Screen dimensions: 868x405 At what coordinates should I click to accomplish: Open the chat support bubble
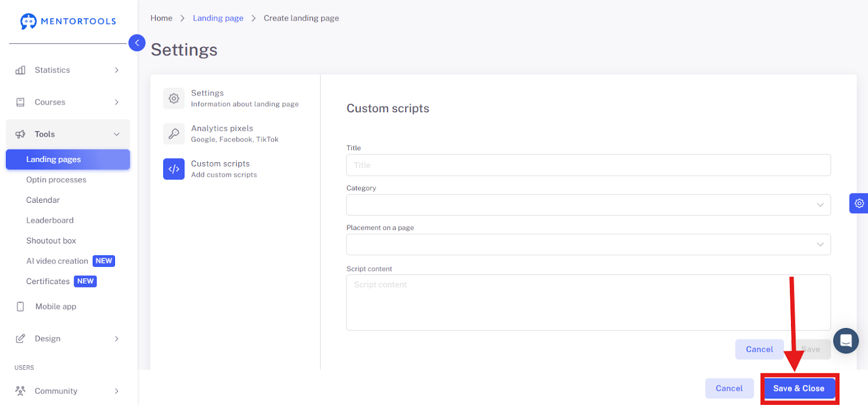[x=846, y=340]
